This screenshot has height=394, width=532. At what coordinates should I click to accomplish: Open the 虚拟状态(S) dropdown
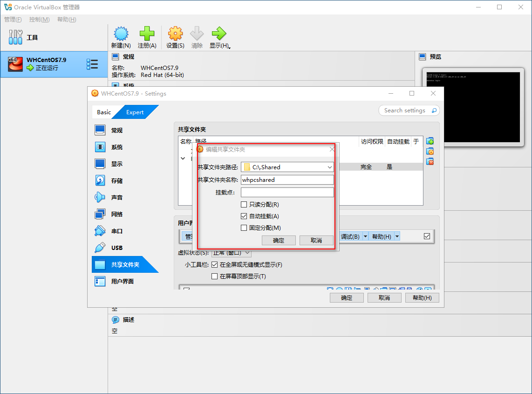point(232,253)
